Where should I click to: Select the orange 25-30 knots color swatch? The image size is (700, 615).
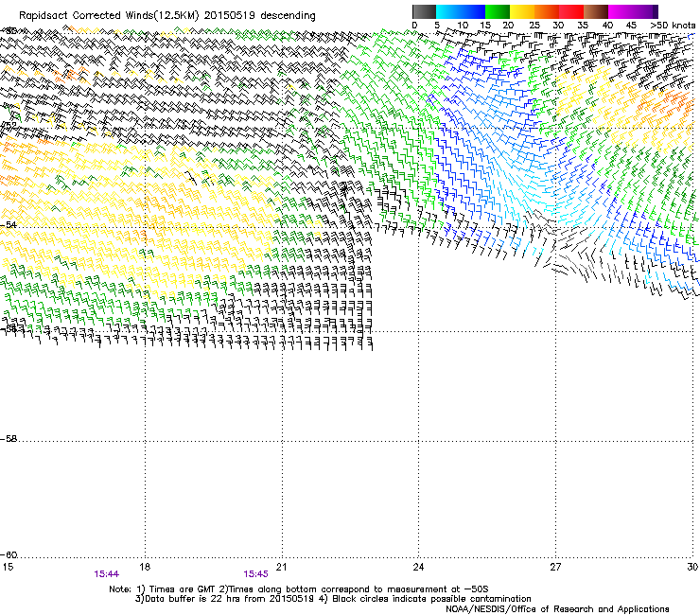click(x=547, y=11)
